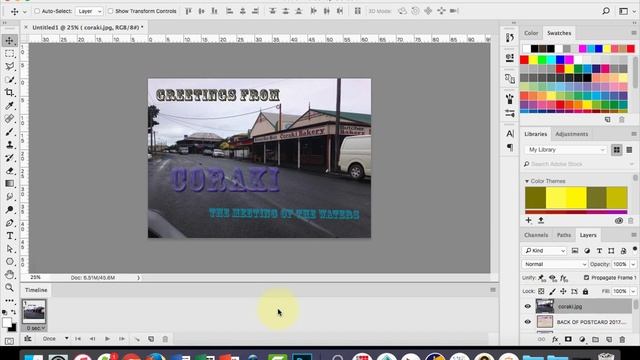The height and width of the screenshot is (360, 640).
Task: Select the Pen tool
Action: (x=9, y=223)
